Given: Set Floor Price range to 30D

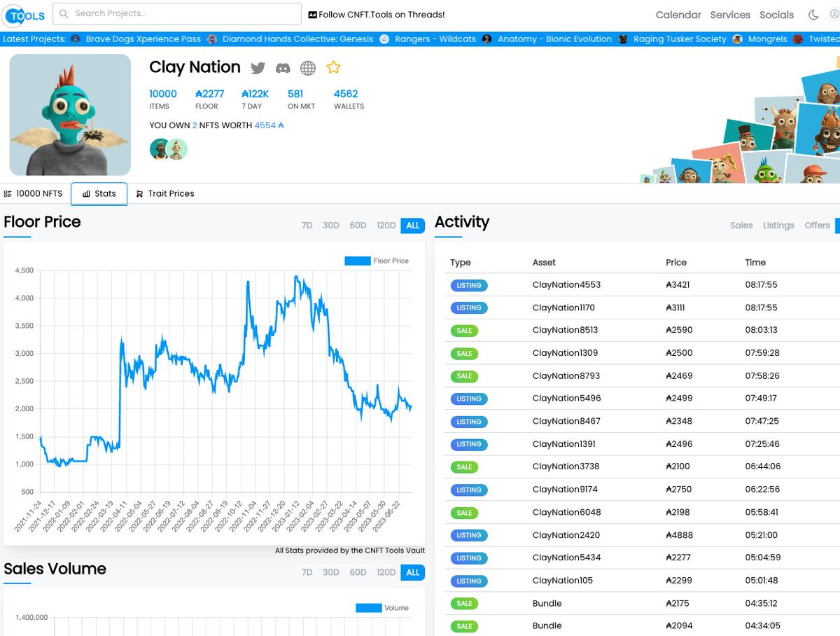Looking at the screenshot, I should click(330, 225).
